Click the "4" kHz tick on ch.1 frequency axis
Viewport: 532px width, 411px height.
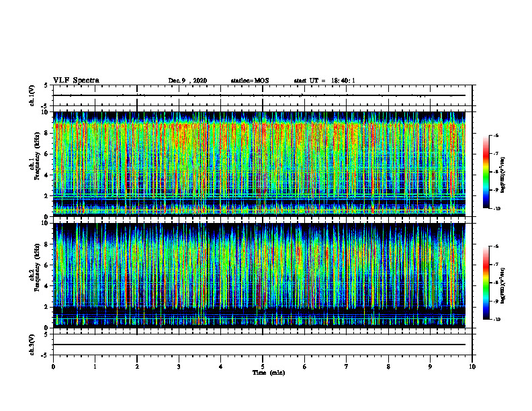[47, 175]
